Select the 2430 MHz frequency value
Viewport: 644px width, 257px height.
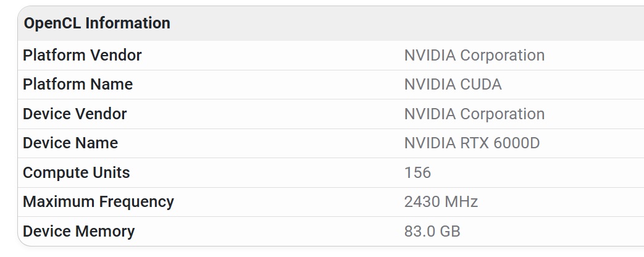click(441, 202)
